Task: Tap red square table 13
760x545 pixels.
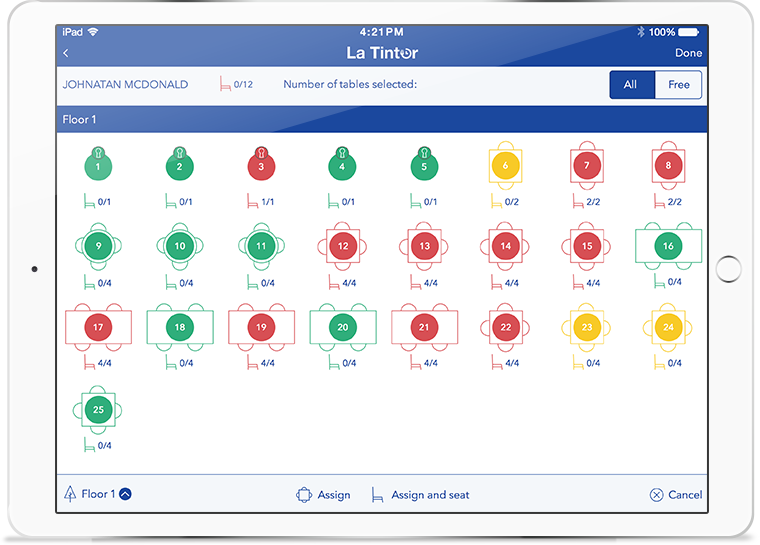Action: point(424,246)
